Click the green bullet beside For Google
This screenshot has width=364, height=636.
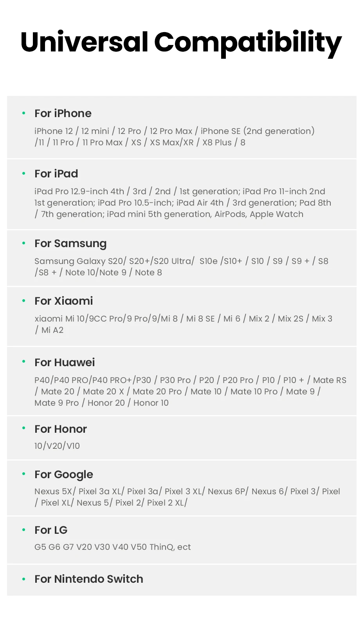click(x=24, y=474)
